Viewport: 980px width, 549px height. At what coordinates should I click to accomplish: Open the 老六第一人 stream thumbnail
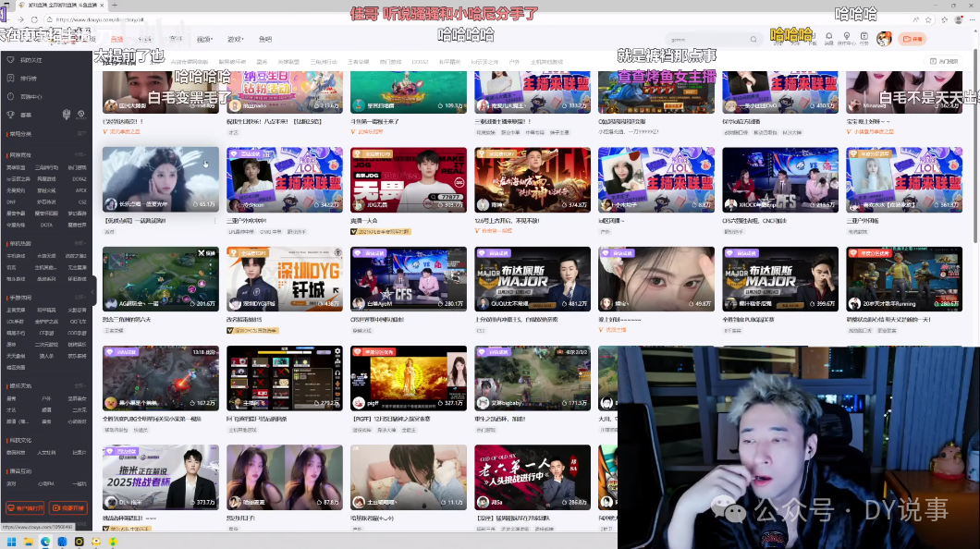[x=533, y=477]
